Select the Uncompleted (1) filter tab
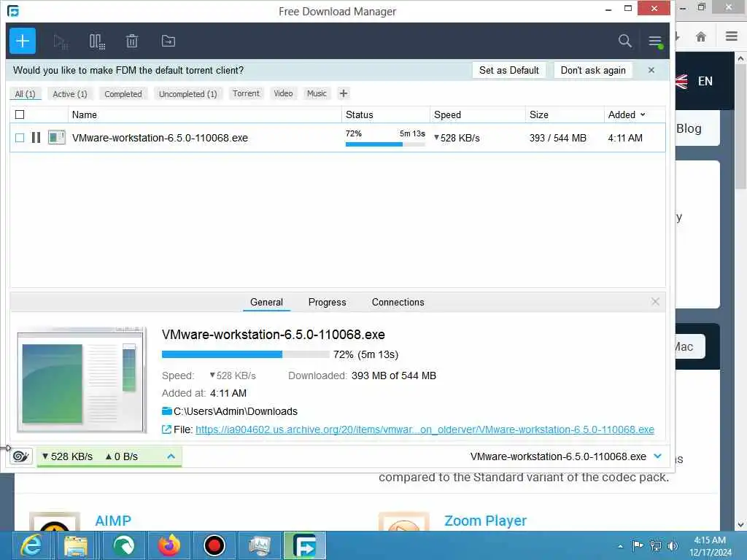Viewport: 747px width, 560px height. point(187,94)
